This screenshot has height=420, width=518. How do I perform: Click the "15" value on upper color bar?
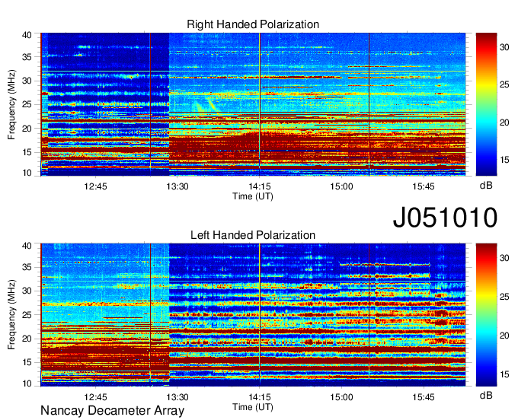point(504,160)
